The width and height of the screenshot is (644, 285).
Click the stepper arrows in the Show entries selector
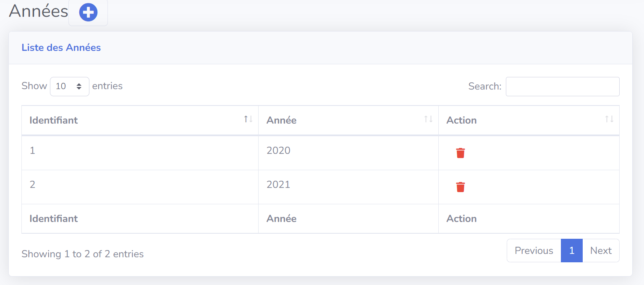click(79, 86)
